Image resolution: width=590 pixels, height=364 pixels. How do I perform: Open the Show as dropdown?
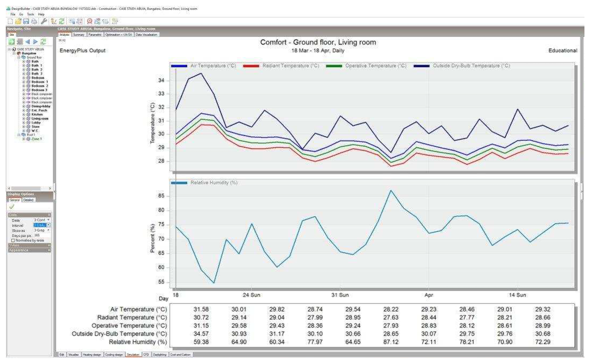pyautogui.click(x=48, y=230)
